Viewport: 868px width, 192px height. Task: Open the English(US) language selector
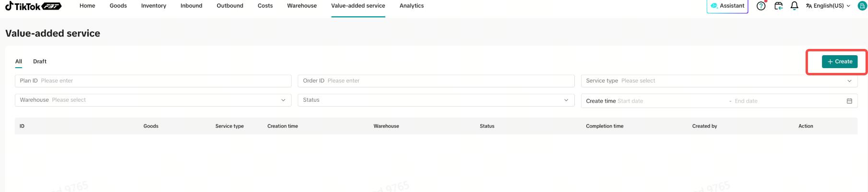(x=828, y=6)
